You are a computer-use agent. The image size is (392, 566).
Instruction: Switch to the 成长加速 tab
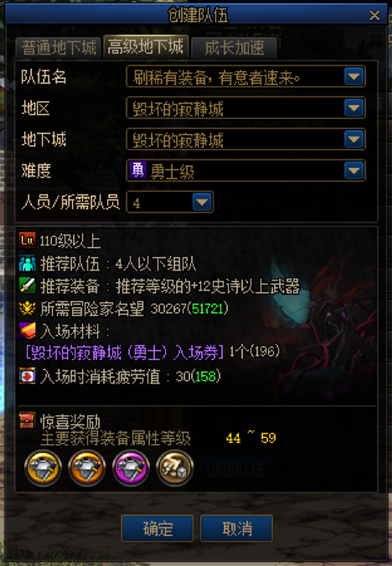pyautogui.click(x=235, y=48)
